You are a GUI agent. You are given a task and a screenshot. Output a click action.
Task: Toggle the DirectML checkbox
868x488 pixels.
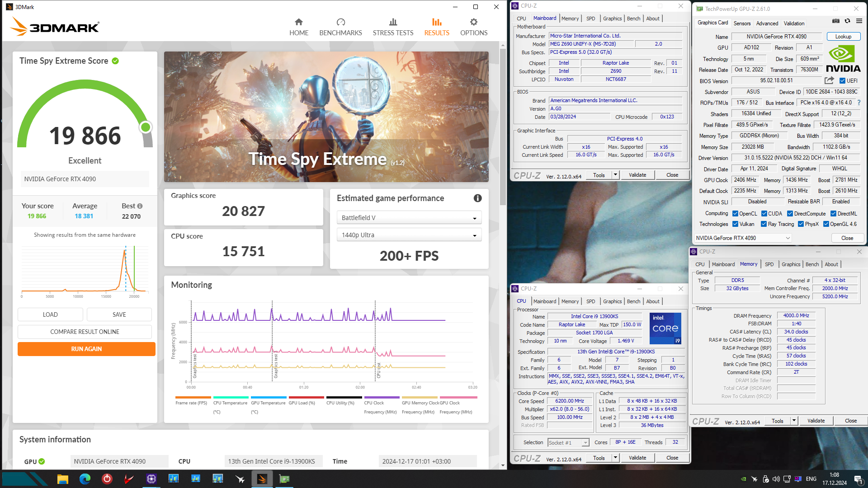(833, 214)
